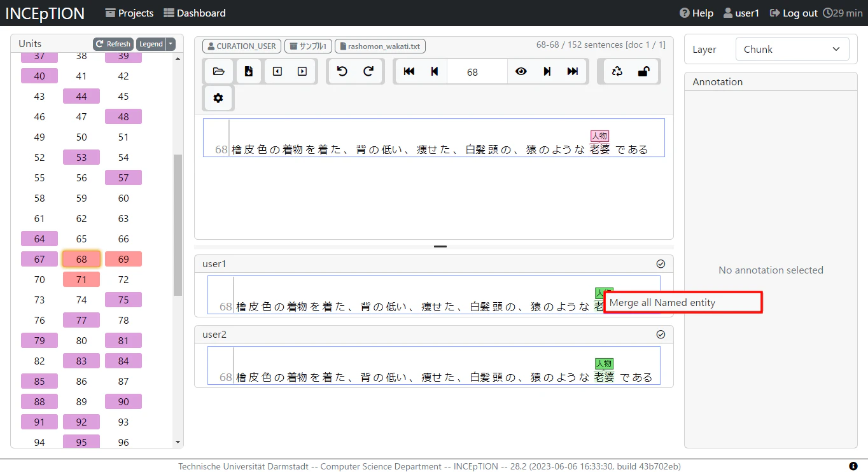Click the rashomon_wakati.txt document badge
Screen dimensions: 868x472
pos(380,46)
